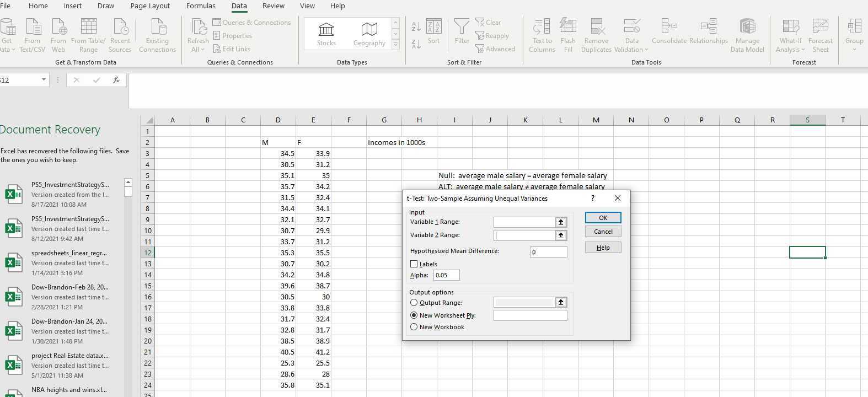Enable the Labels checkbox
This screenshot has width=868, height=397.
point(414,264)
